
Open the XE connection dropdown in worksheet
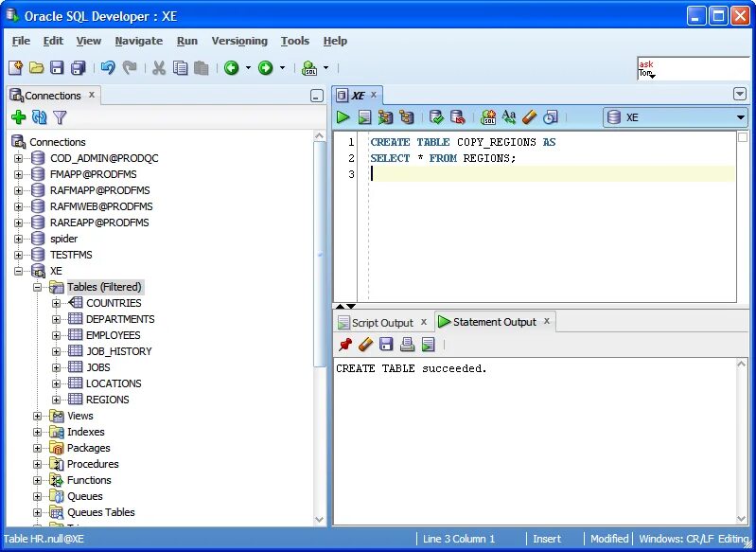[741, 117]
